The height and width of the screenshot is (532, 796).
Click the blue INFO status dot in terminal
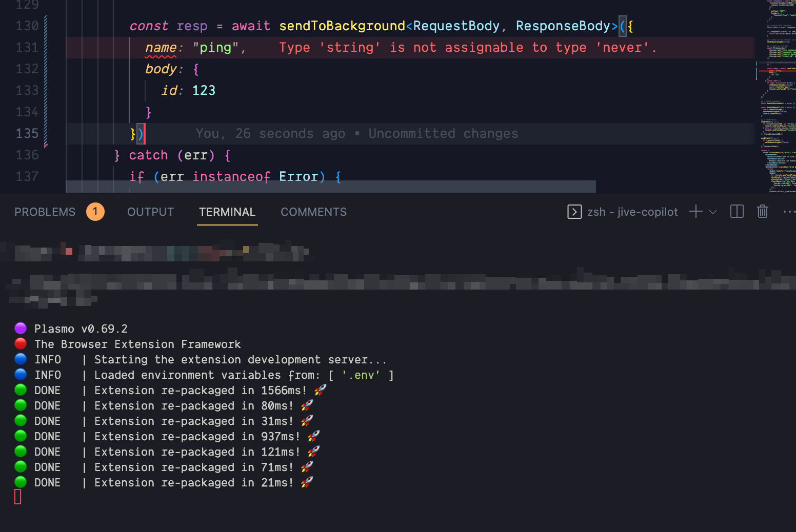click(20, 359)
